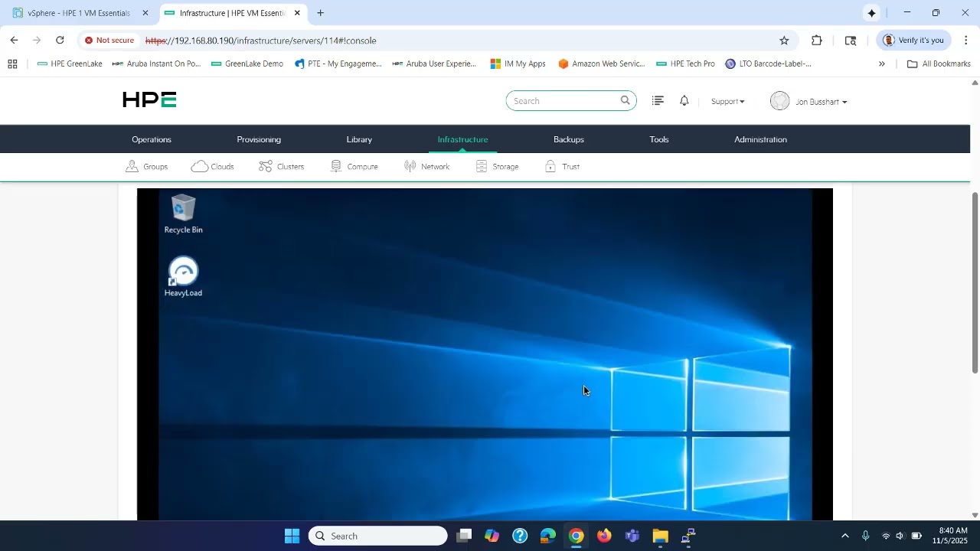Open GreenLake Demo bookmark
This screenshot has height=551, width=980.
pos(247,64)
